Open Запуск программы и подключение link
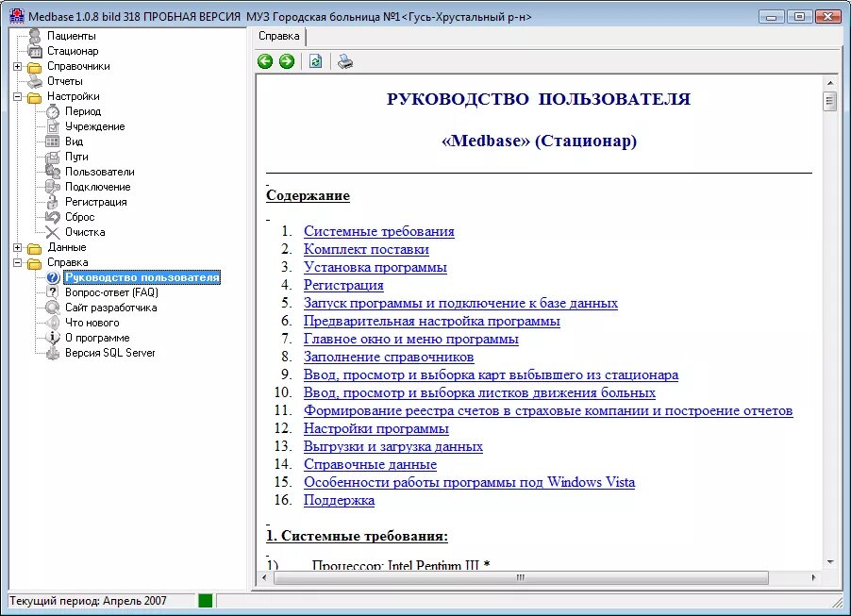The image size is (851, 616). pos(460,303)
